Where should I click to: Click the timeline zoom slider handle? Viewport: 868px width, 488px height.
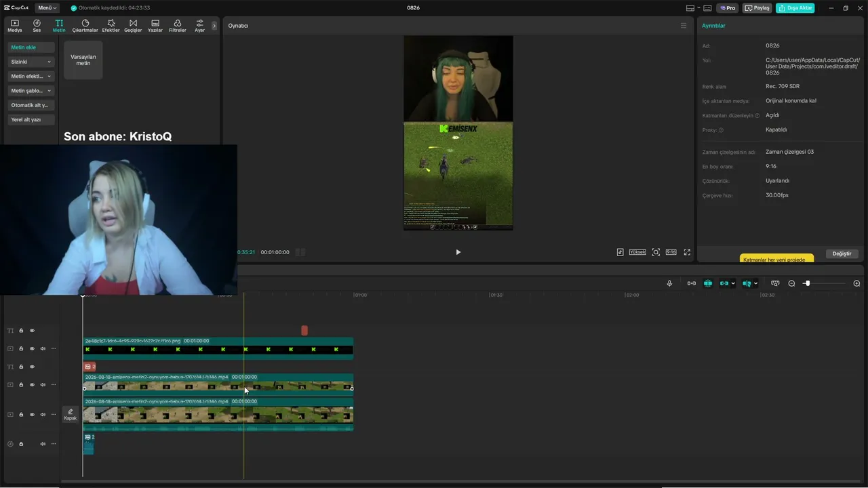[x=806, y=283]
